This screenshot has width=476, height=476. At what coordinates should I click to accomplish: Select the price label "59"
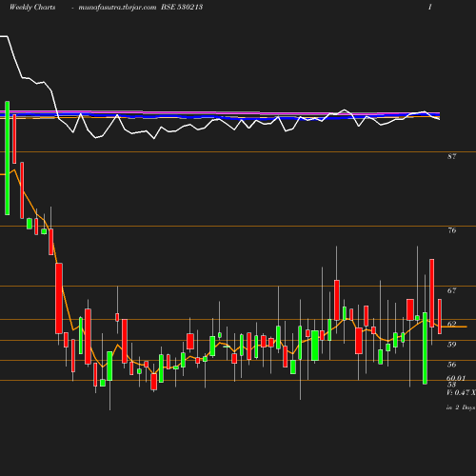pyautogui.click(x=452, y=345)
